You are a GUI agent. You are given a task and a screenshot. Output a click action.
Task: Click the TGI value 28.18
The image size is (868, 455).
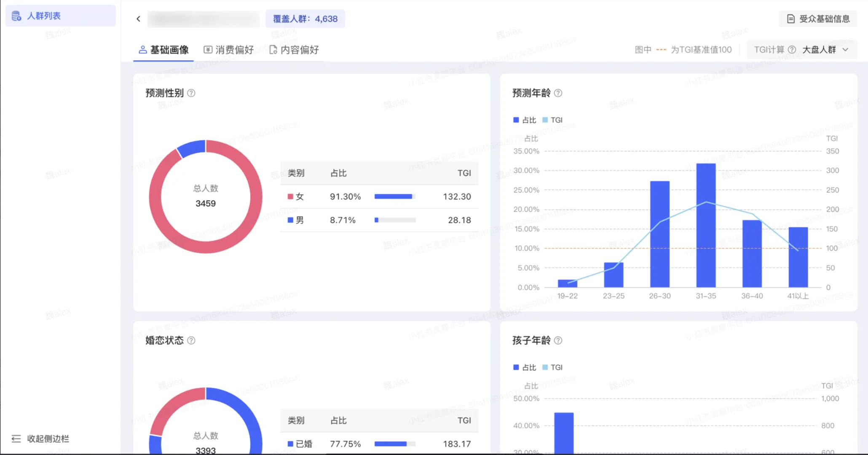click(459, 220)
